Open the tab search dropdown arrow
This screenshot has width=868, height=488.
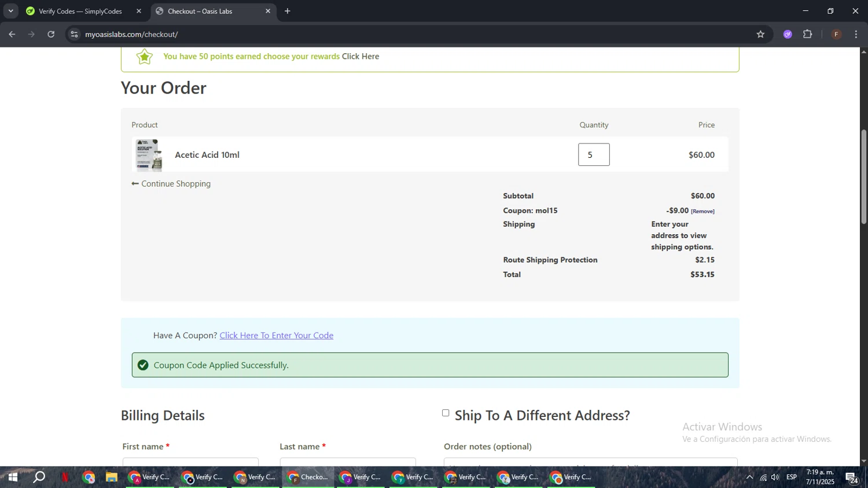coord(10,11)
